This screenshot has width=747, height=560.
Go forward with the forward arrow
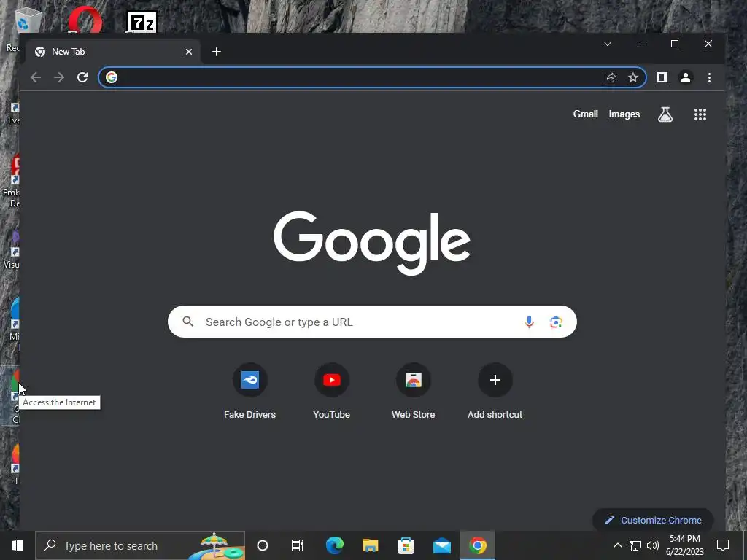pyautogui.click(x=59, y=77)
